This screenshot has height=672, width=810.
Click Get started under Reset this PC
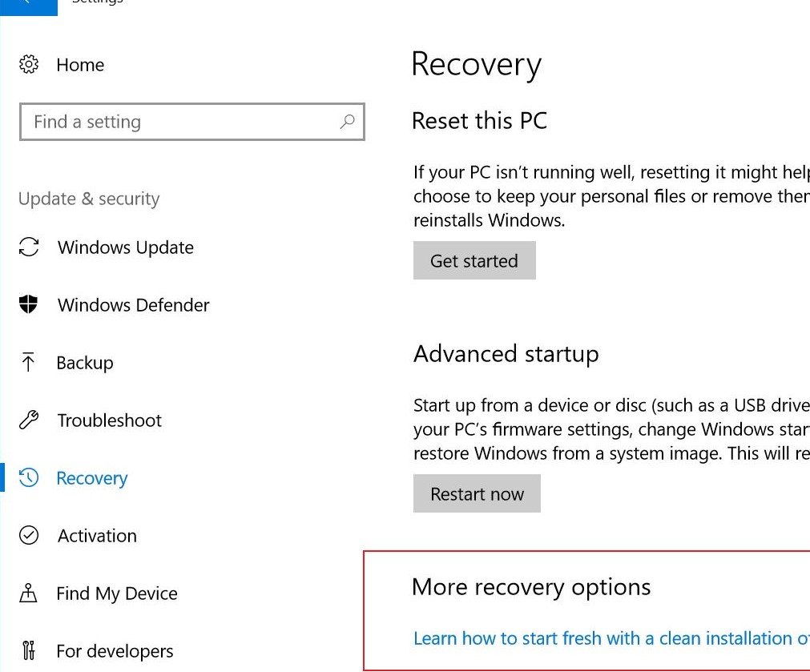(474, 260)
